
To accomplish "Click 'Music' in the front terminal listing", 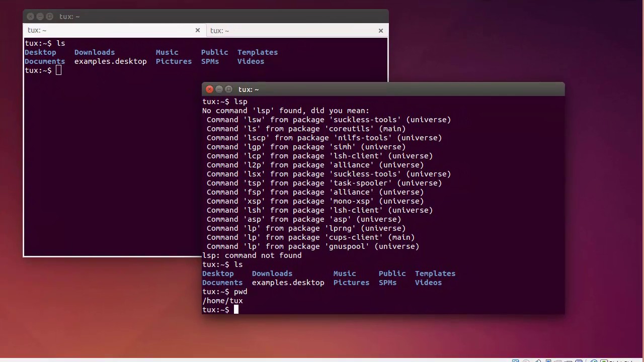I will click(x=345, y=274).
